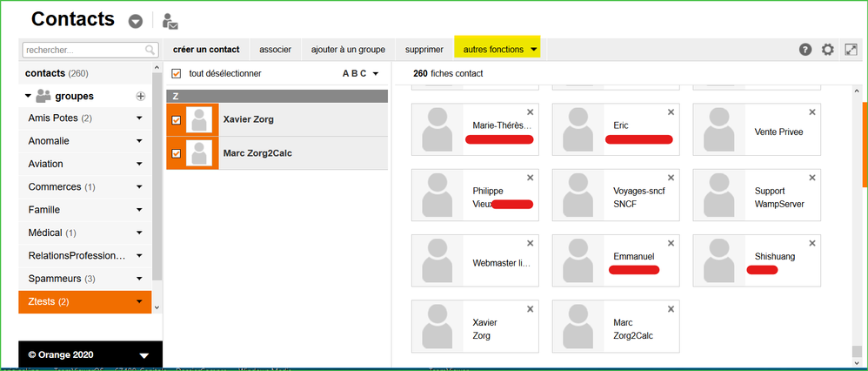The height and width of the screenshot is (371, 868).
Task: Select the associer menu item
Action: click(275, 50)
